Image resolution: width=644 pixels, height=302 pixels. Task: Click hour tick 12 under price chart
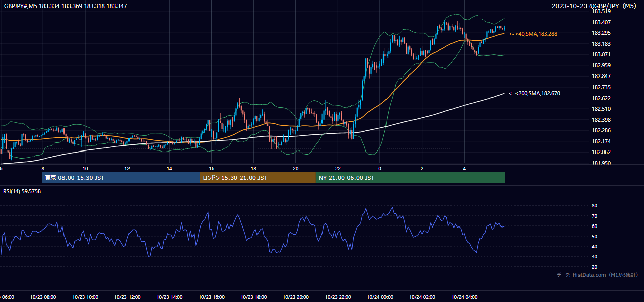point(127,169)
